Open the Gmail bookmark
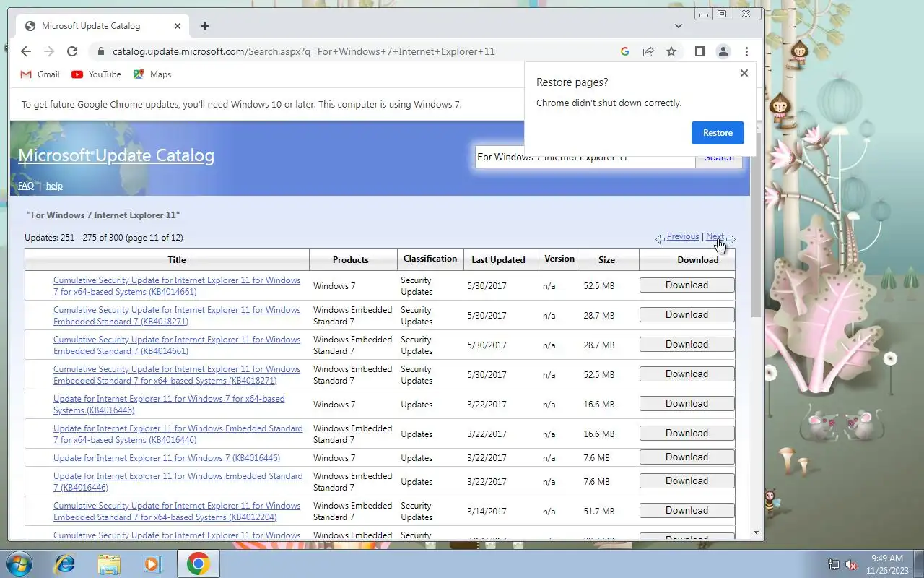The height and width of the screenshot is (578, 924). tap(40, 74)
